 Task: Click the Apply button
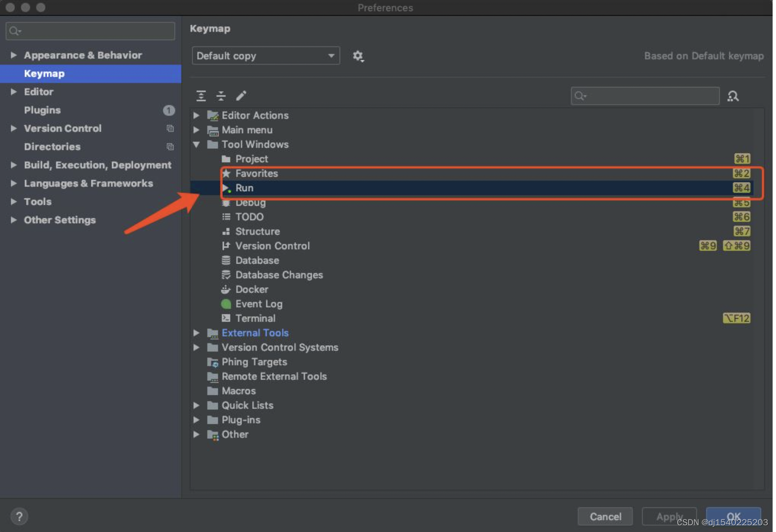pos(669,517)
